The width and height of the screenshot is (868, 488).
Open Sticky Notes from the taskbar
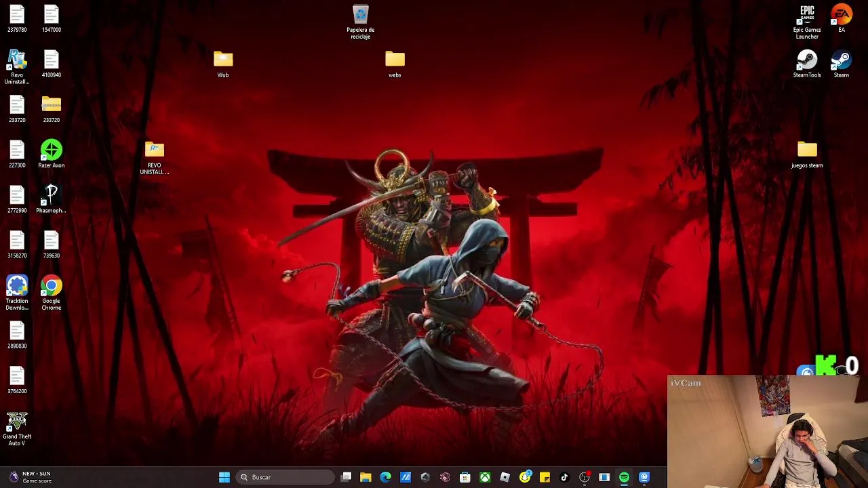545,477
